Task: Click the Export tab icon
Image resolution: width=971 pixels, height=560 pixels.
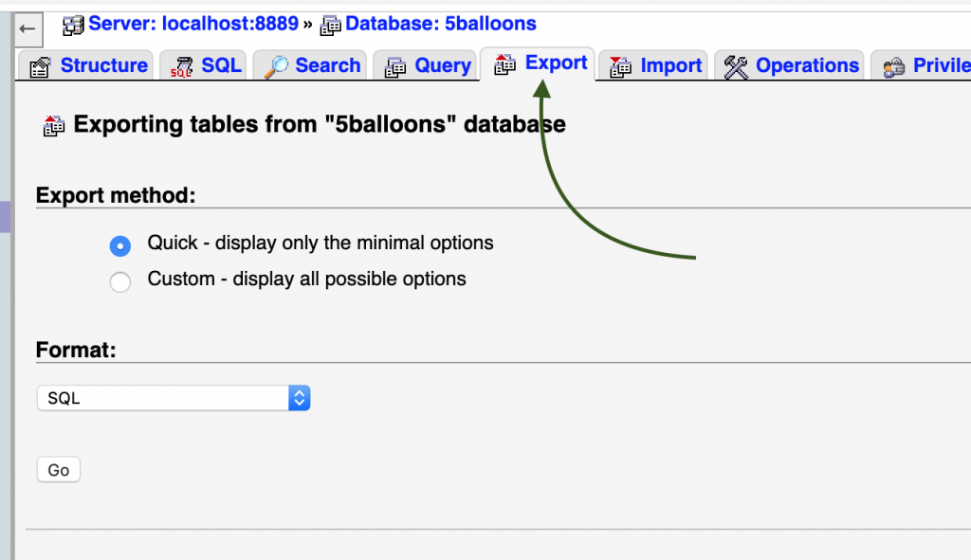Action: pyautogui.click(x=504, y=63)
